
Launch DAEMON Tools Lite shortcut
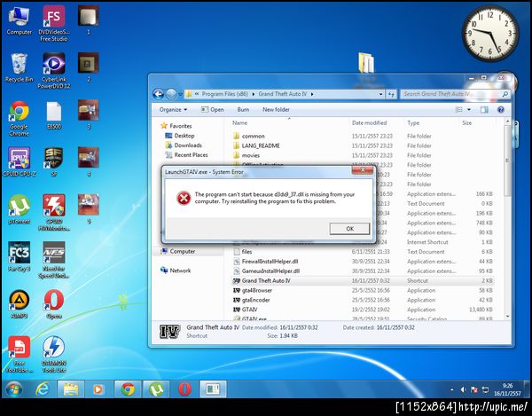click(x=53, y=354)
